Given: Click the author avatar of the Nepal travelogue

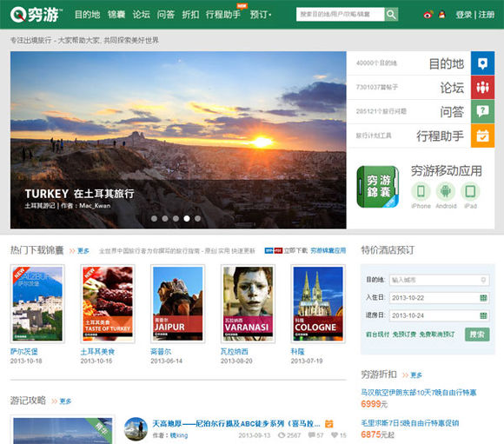Looking at the screenshot, I should click(x=136, y=429).
